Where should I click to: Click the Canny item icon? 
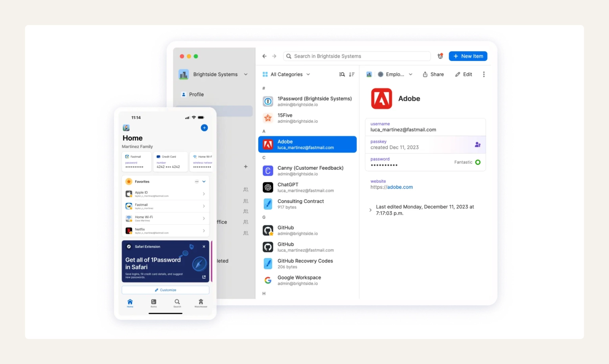pos(268,171)
